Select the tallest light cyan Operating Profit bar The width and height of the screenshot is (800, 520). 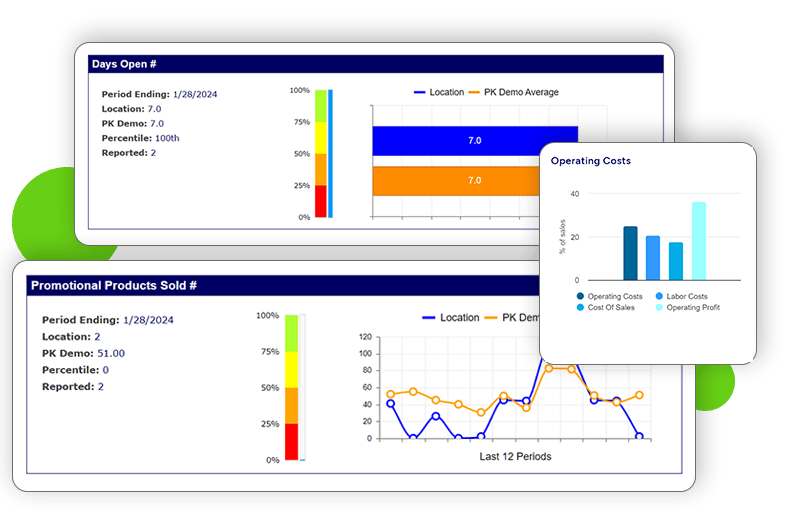click(699, 241)
